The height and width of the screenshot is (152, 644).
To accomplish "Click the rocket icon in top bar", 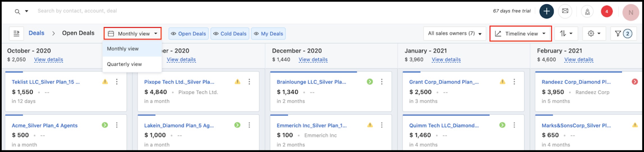I will pos(587,12).
